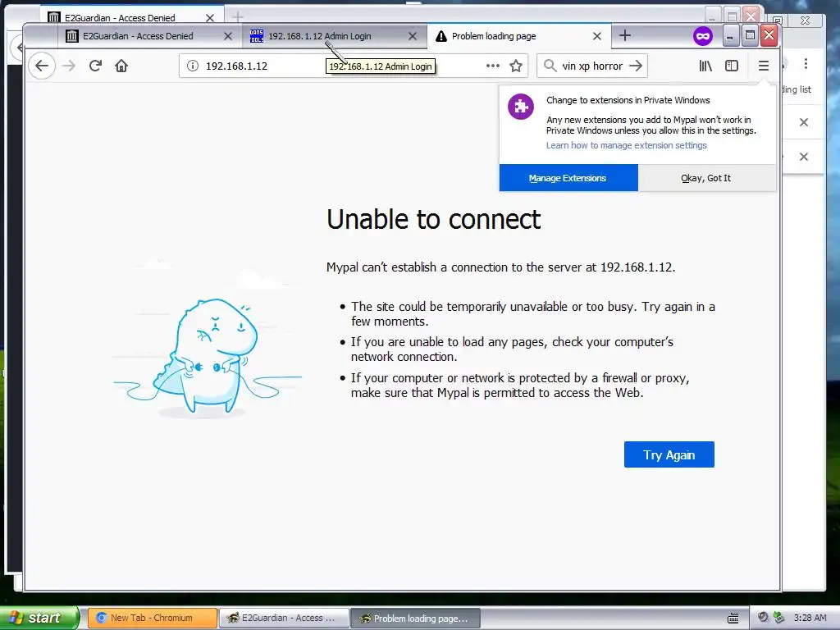This screenshot has width=840, height=630.
Task: Submit search with the arrow button
Action: click(x=636, y=66)
